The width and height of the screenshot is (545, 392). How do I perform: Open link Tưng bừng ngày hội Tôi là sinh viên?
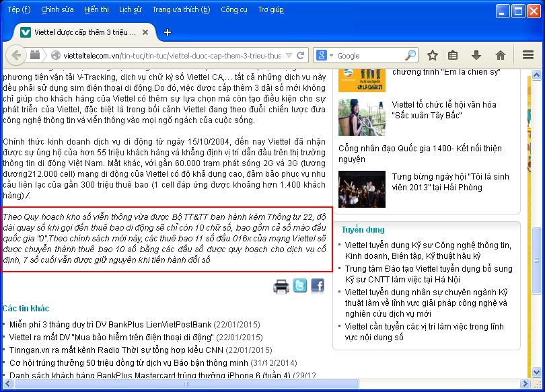click(450, 182)
